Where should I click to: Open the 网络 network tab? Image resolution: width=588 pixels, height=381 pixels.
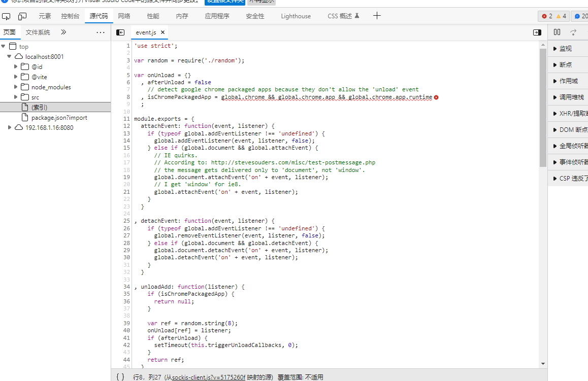124,16
